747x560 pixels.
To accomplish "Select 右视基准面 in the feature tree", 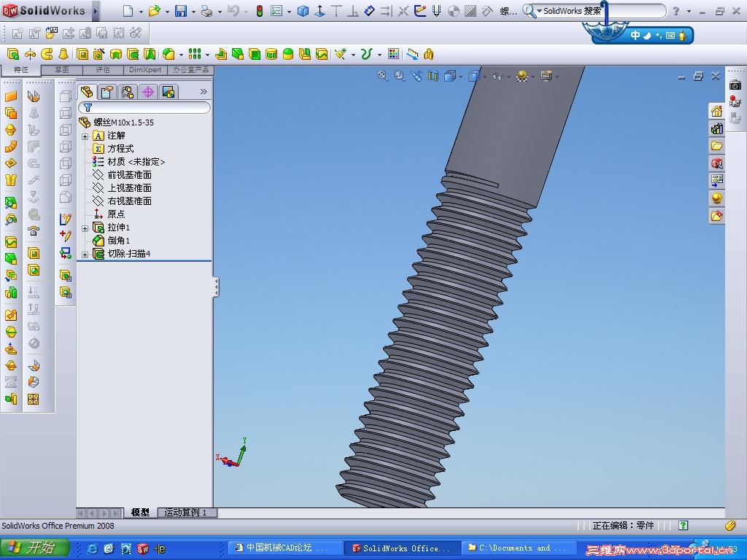I will [x=130, y=201].
